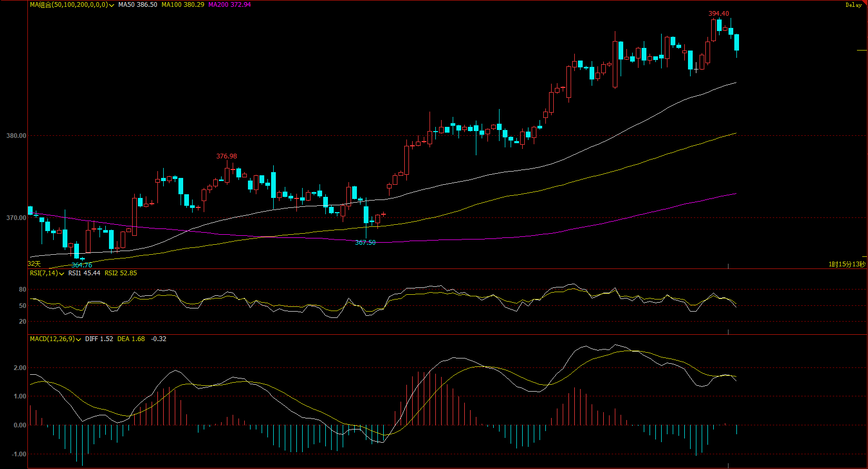Screen dimensions: 868x469
Task: Click the MA组合(50,100,200,0,0,0) label
Action: tap(69, 5)
